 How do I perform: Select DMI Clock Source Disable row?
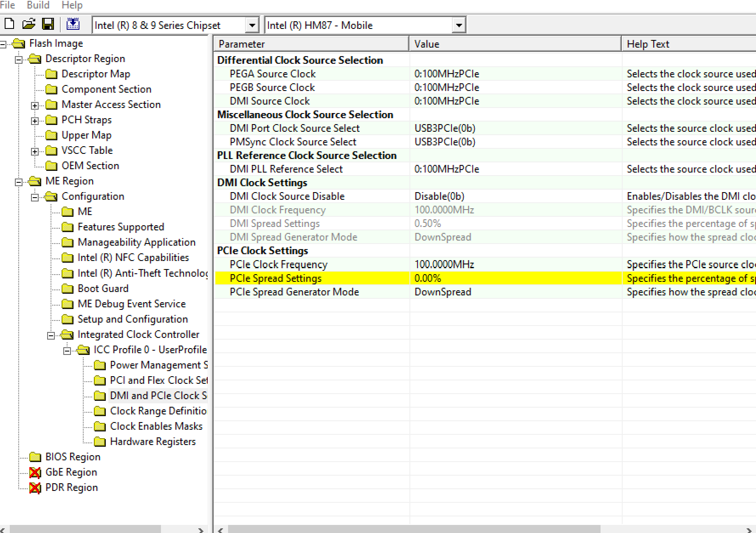[x=485, y=196]
